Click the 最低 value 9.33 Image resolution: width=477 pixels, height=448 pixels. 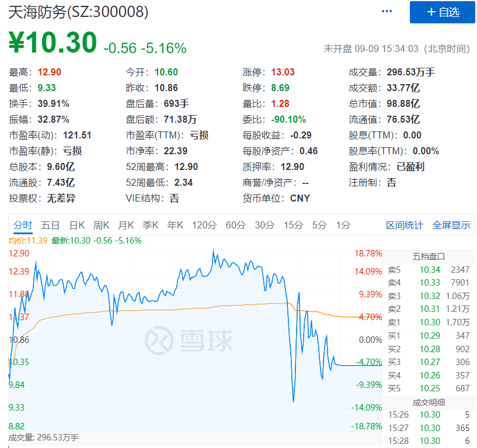47,88
